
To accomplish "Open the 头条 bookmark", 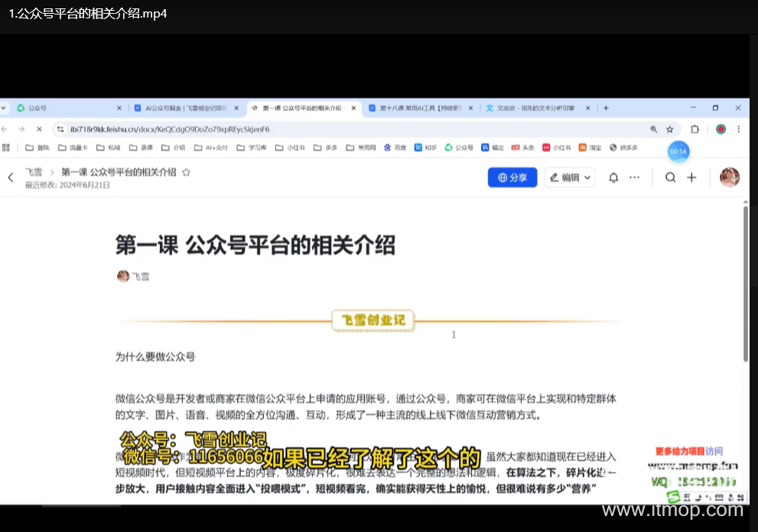I will tap(523, 148).
